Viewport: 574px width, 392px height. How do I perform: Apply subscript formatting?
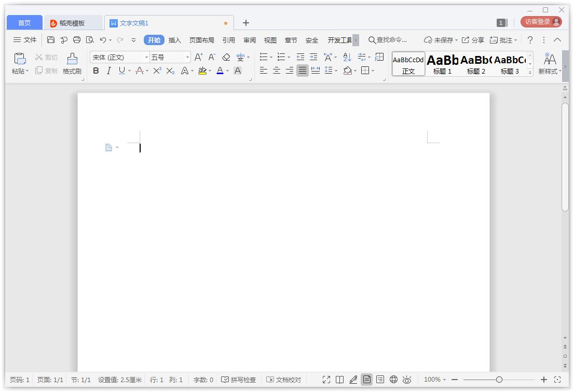click(170, 71)
